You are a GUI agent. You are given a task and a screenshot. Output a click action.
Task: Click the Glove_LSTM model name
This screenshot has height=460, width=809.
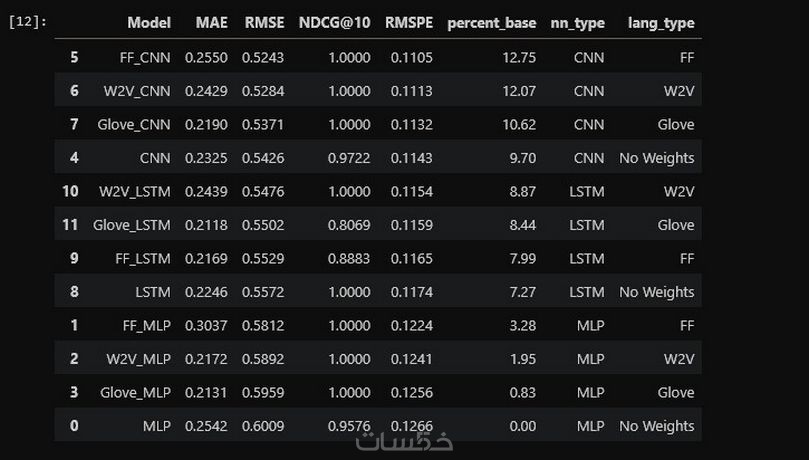tap(132, 225)
